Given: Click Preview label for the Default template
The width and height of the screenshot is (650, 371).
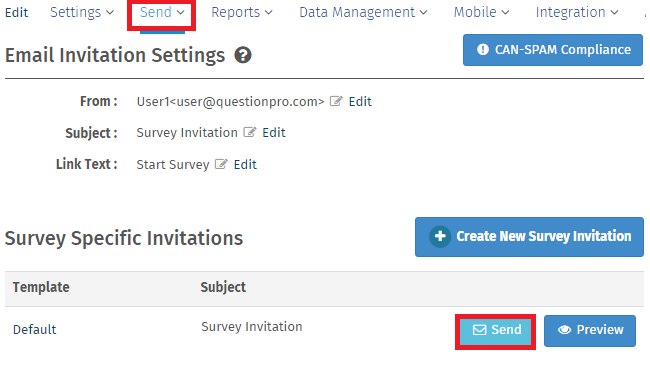Looking at the screenshot, I should [600, 330].
